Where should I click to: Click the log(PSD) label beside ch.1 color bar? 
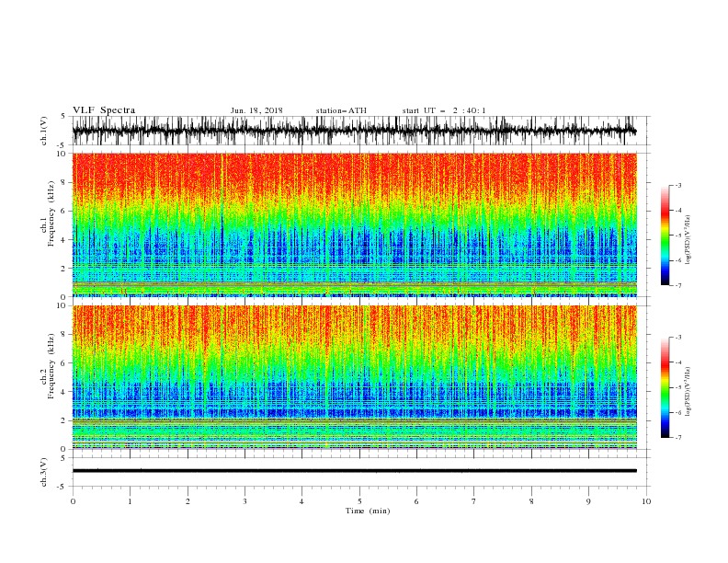[688, 240]
